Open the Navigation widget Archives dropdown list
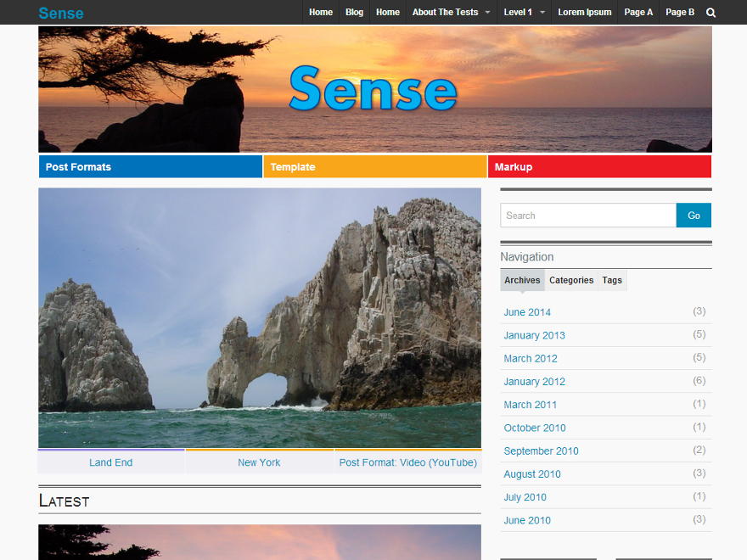747x560 pixels. click(x=522, y=280)
